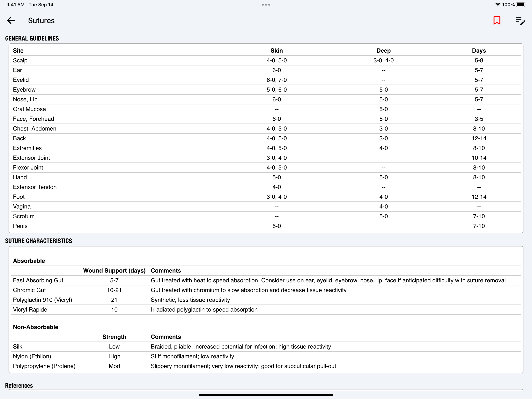This screenshot has height=399, width=532.
Task: Tap the Wound Support (days) header
Action: coord(114,270)
